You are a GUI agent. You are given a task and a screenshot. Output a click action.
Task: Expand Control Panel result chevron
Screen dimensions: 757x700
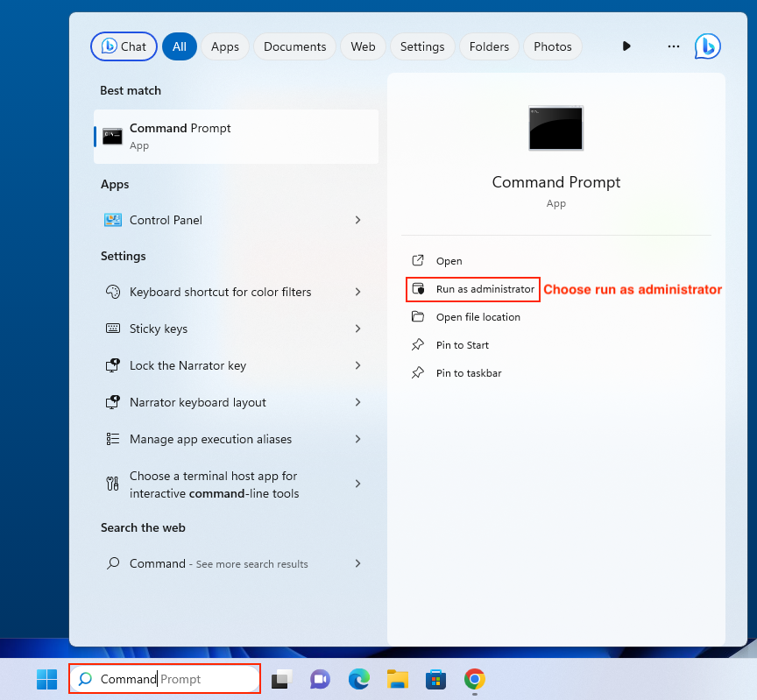[357, 220]
